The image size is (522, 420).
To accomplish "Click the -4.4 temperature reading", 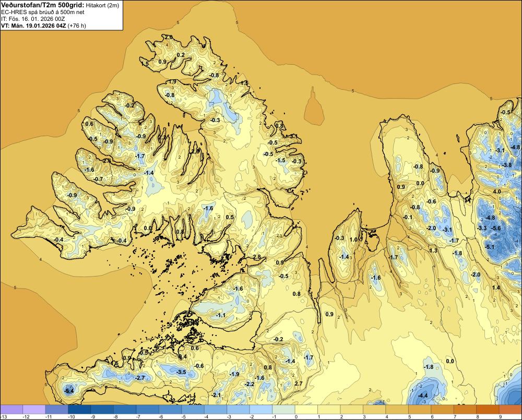I will (422, 395).
